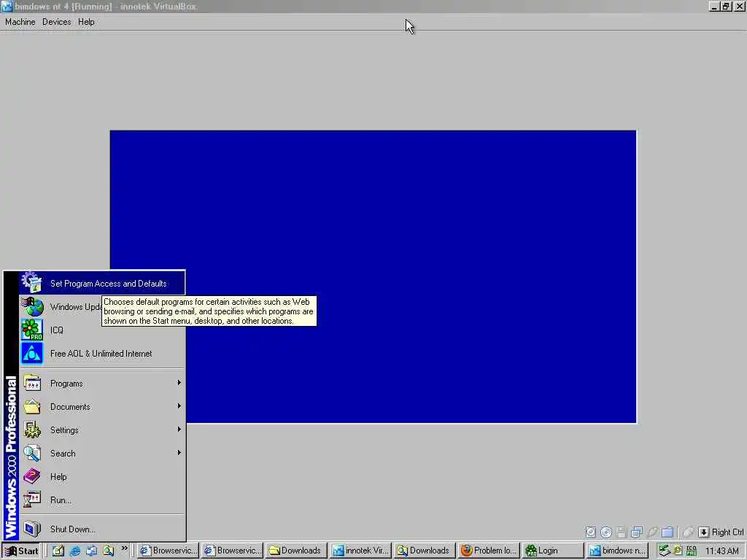The width and height of the screenshot is (747, 560).
Task: Click ICQ Pro system tray icon
Action: 692,551
